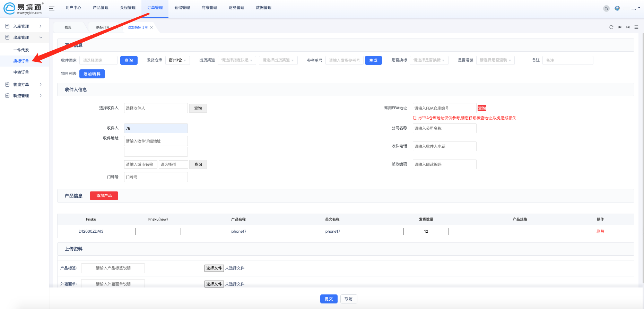
Task: Click the user avatar icon
Action: (x=617, y=8)
